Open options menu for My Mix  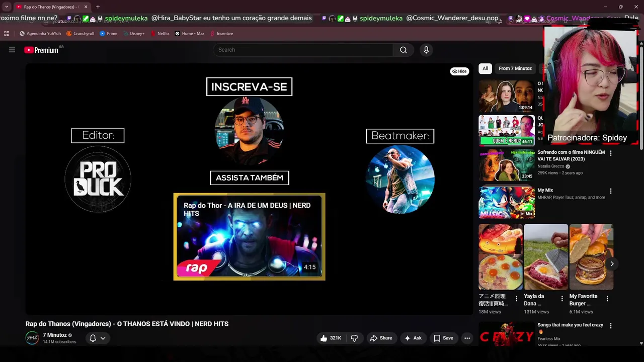(611, 191)
